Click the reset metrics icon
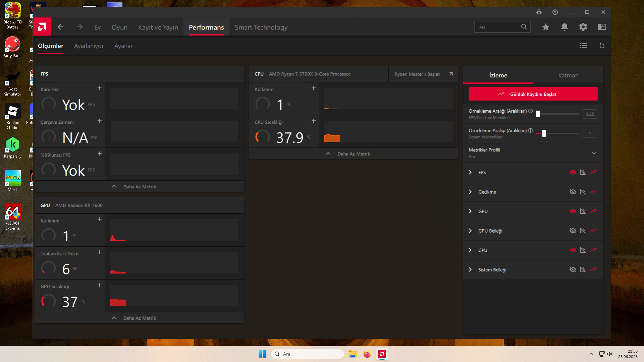Image resolution: width=644 pixels, height=362 pixels. point(602,46)
